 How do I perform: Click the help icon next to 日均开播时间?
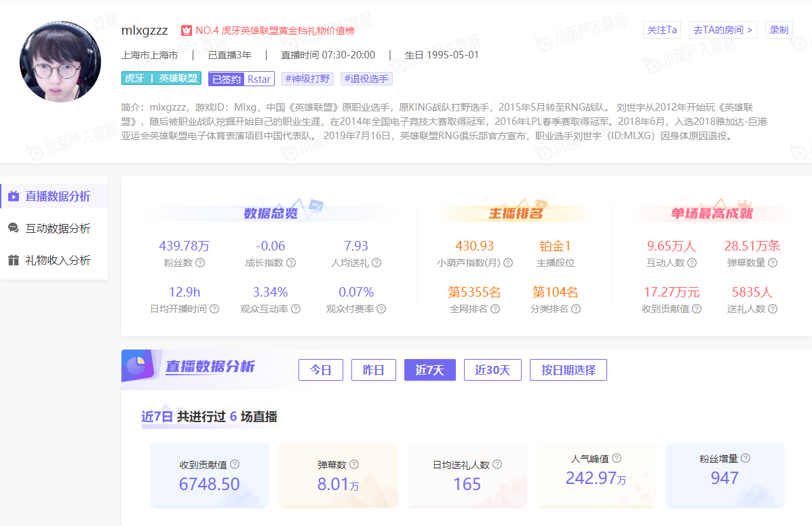coord(214,309)
